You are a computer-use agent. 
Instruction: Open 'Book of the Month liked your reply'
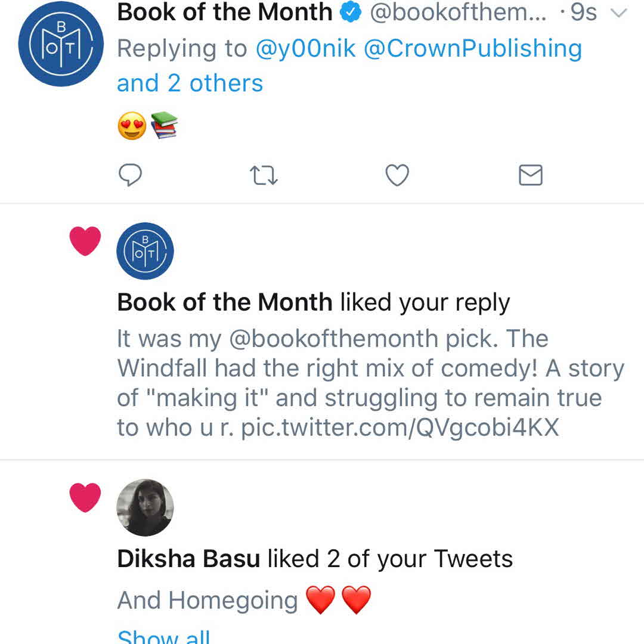pyautogui.click(x=313, y=302)
